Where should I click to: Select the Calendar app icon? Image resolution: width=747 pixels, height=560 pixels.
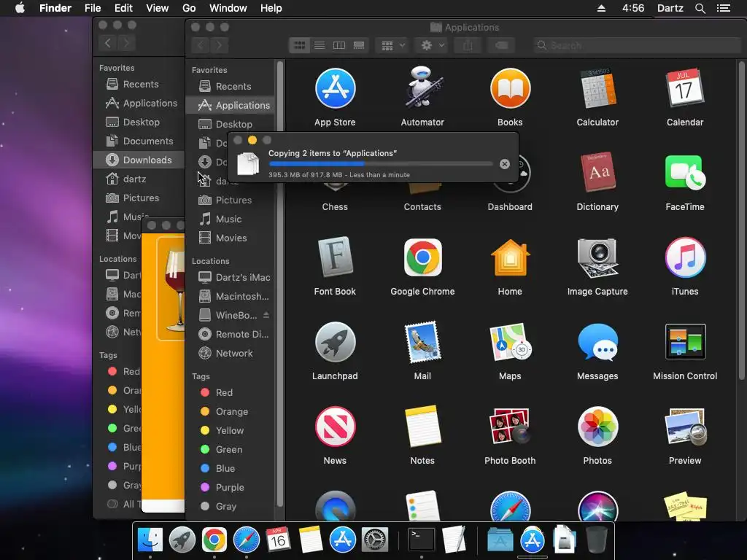(685, 88)
